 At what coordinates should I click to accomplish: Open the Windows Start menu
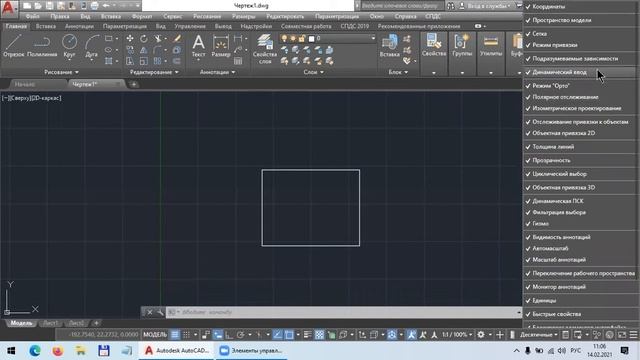coord(11,351)
